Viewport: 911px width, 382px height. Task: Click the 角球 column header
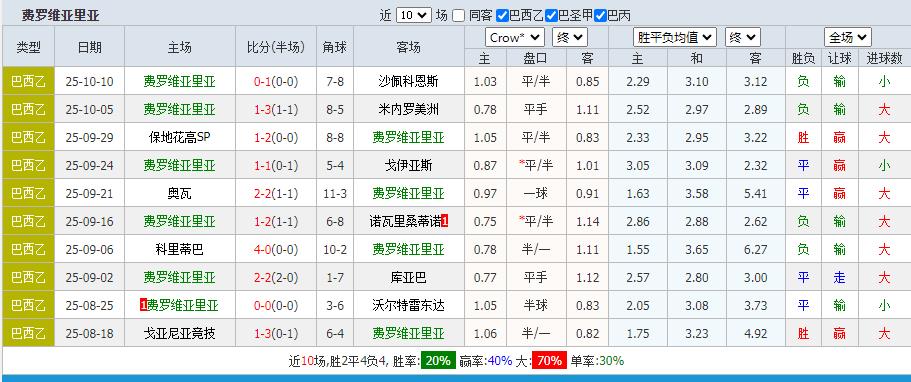(335, 47)
